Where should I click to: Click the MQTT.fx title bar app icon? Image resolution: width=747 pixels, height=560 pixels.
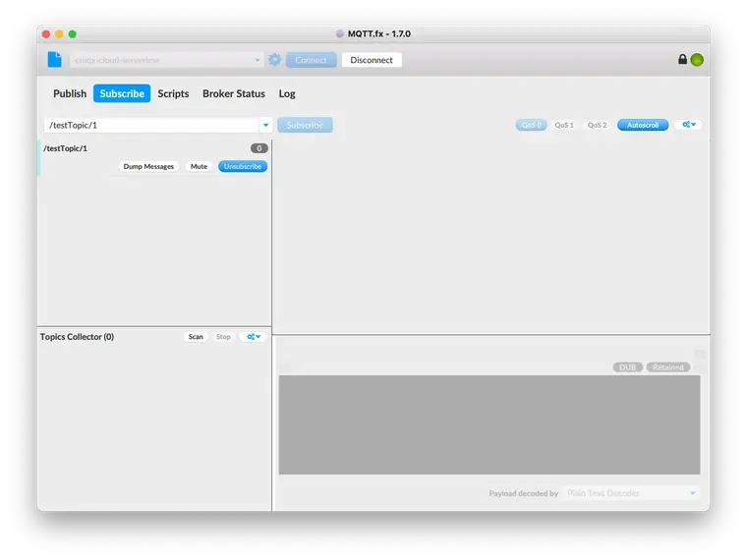340,33
